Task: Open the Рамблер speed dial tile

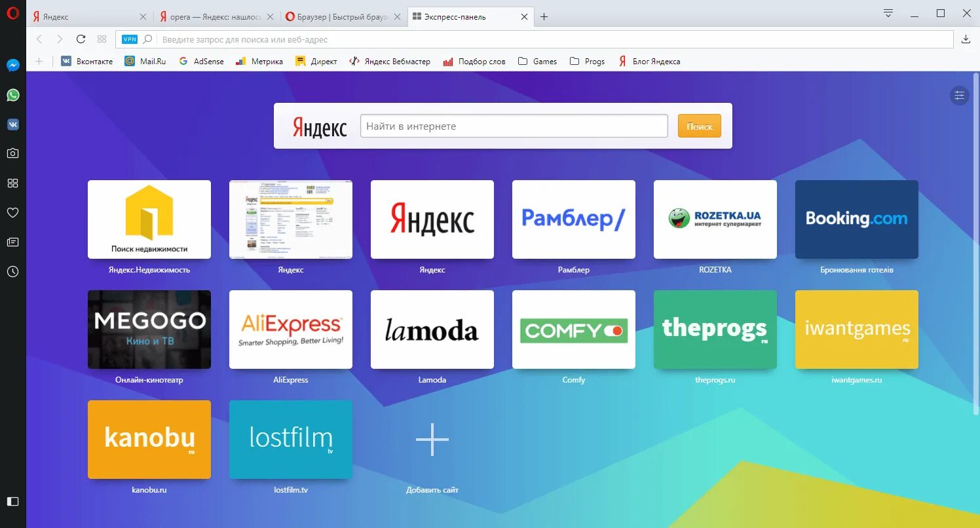Action: pos(574,219)
